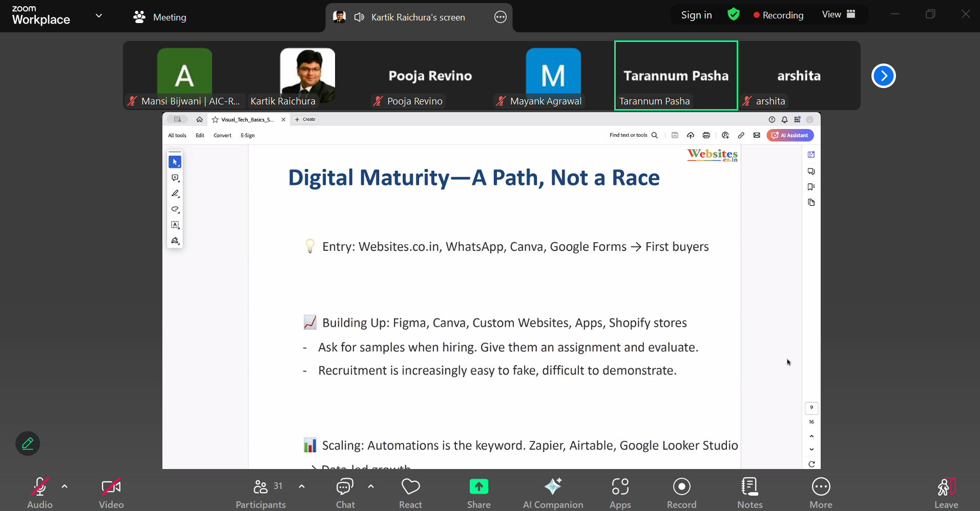The image size is (980, 511).
Task: Click the Sign in button
Action: pos(696,15)
